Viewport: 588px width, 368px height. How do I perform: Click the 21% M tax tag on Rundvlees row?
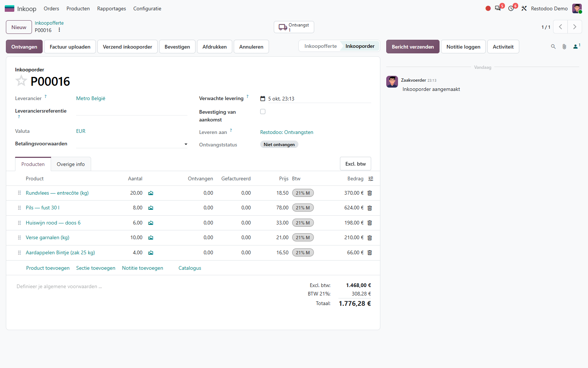coord(303,193)
